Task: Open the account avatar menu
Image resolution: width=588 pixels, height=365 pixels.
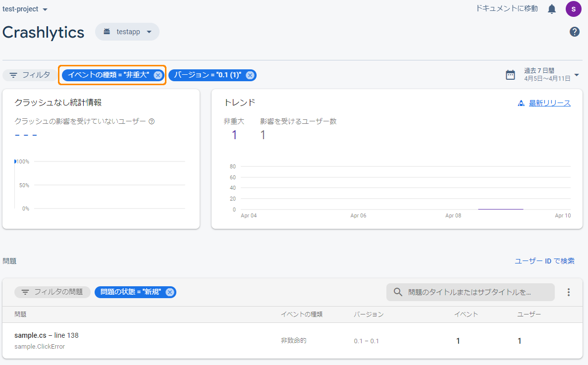Action: click(x=573, y=8)
